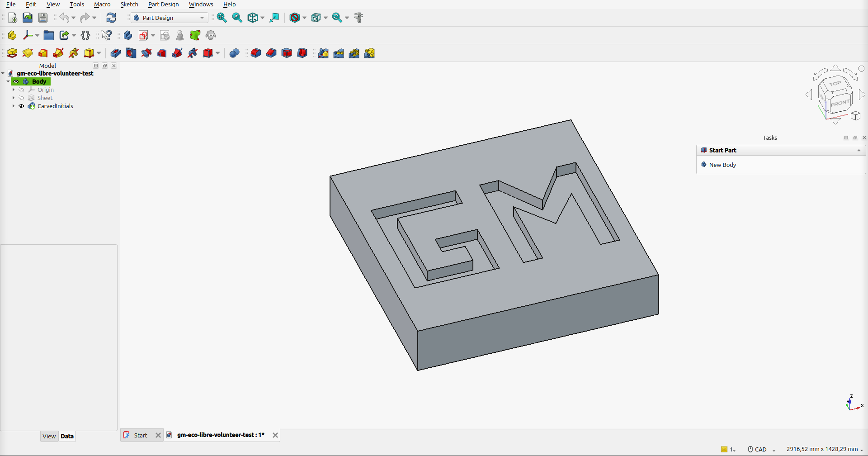868x456 pixels.
Task: Expand the CarvedInitials tree node
Action: (x=14, y=106)
